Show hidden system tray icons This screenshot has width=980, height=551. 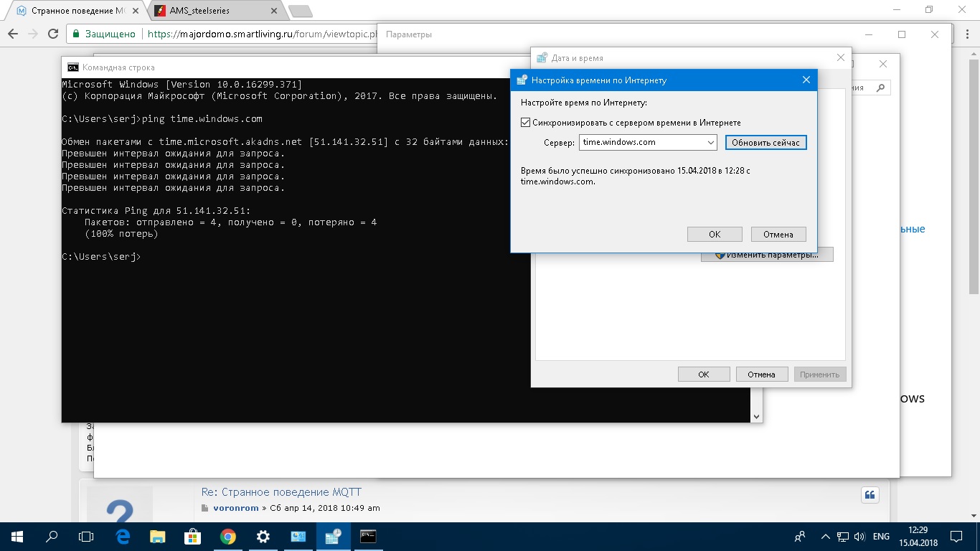(825, 537)
